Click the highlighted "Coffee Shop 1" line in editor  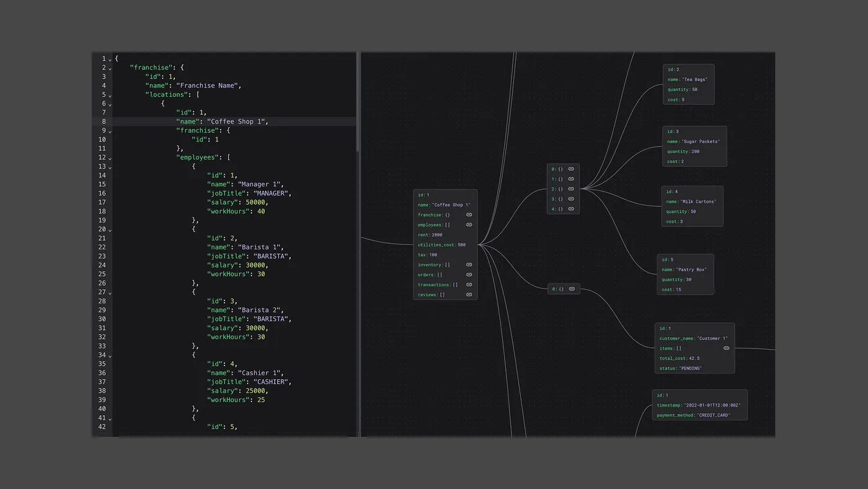click(235, 122)
